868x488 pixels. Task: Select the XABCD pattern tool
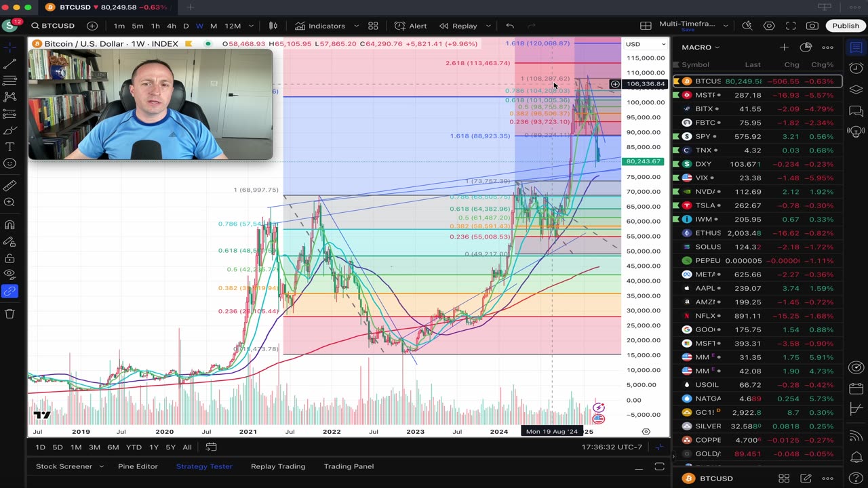tap(9, 97)
